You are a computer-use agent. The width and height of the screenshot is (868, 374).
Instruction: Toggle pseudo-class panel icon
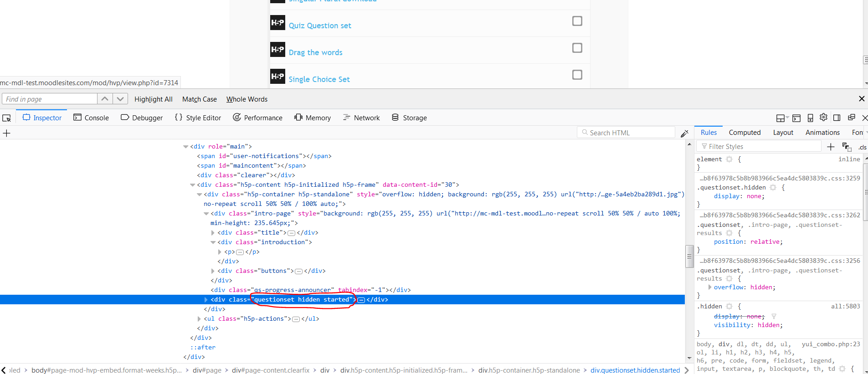[x=847, y=147]
